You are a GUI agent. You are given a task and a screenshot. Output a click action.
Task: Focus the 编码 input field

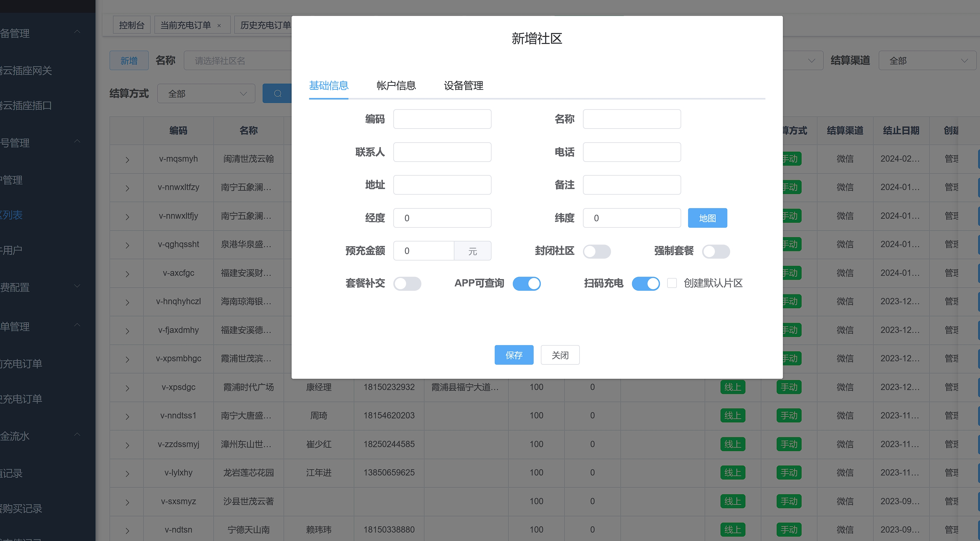point(442,119)
